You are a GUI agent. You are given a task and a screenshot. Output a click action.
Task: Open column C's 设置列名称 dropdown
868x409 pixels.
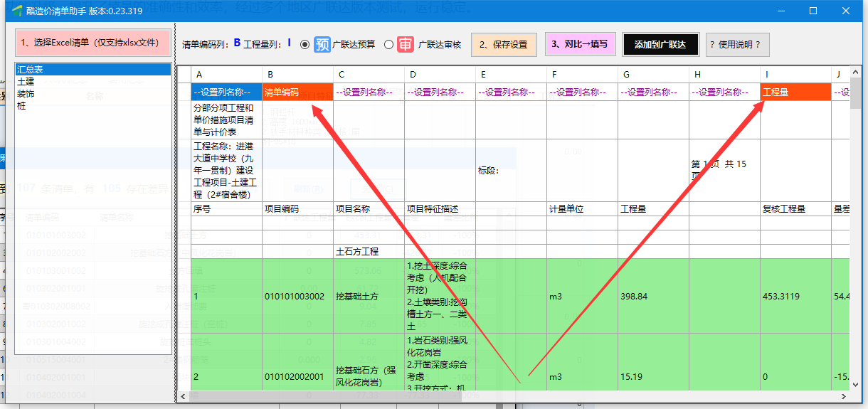(369, 92)
